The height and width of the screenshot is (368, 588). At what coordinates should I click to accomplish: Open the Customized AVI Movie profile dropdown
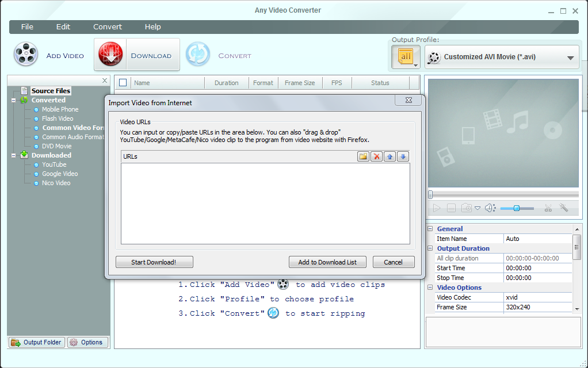click(502, 57)
